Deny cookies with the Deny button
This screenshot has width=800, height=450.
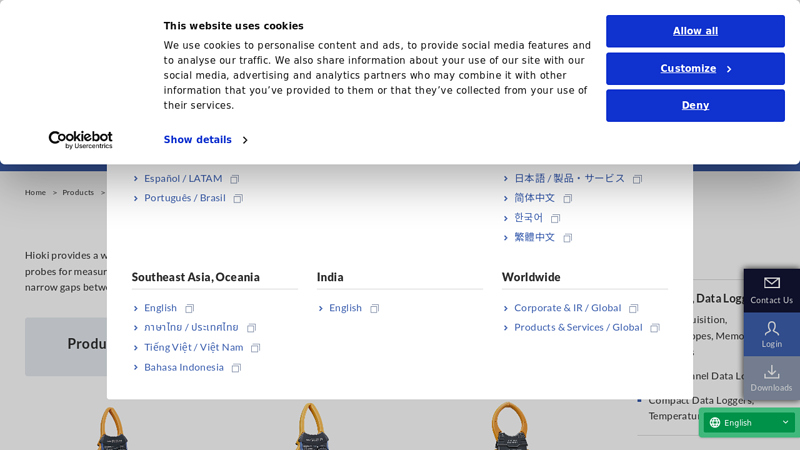click(x=695, y=106)
